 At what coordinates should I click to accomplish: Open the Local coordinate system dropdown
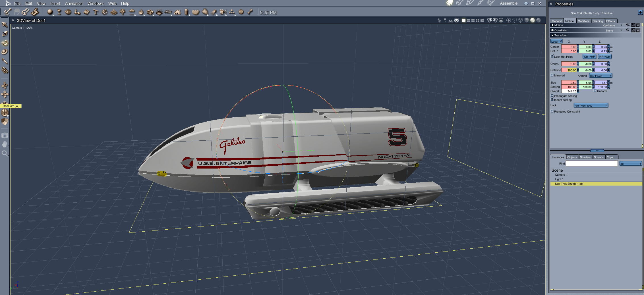556,41
